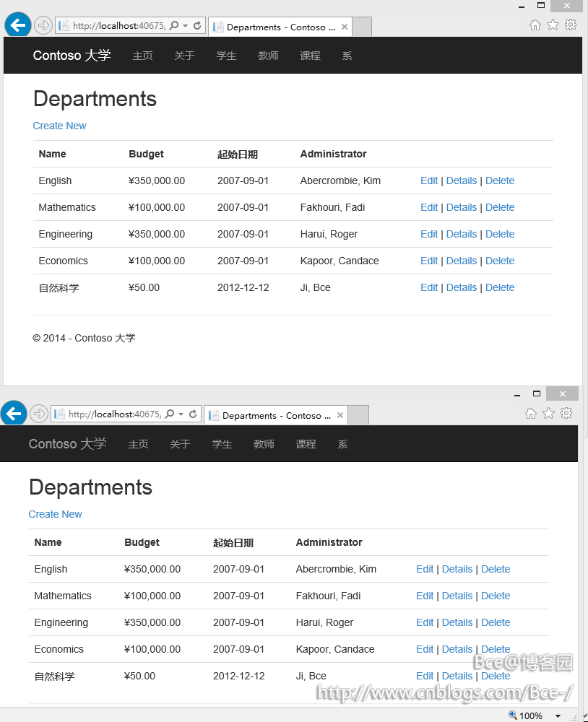Click search magnifier in bottom window address bar
This screenshot has width=588, height=722.
(170, 414)
